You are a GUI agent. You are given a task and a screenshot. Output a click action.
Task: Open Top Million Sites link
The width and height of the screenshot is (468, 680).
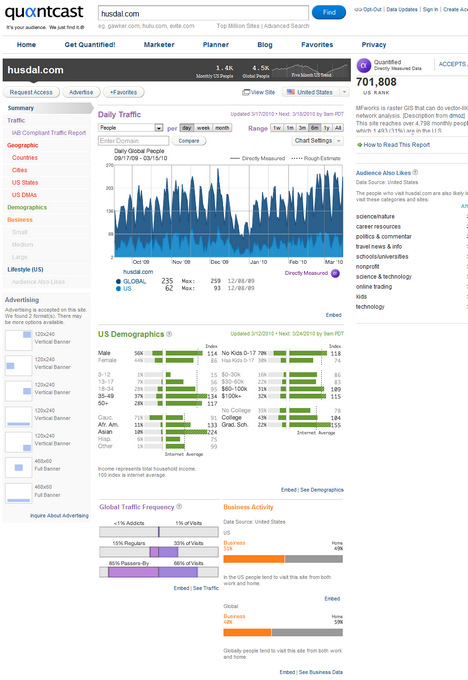click(x=238, y=26)
